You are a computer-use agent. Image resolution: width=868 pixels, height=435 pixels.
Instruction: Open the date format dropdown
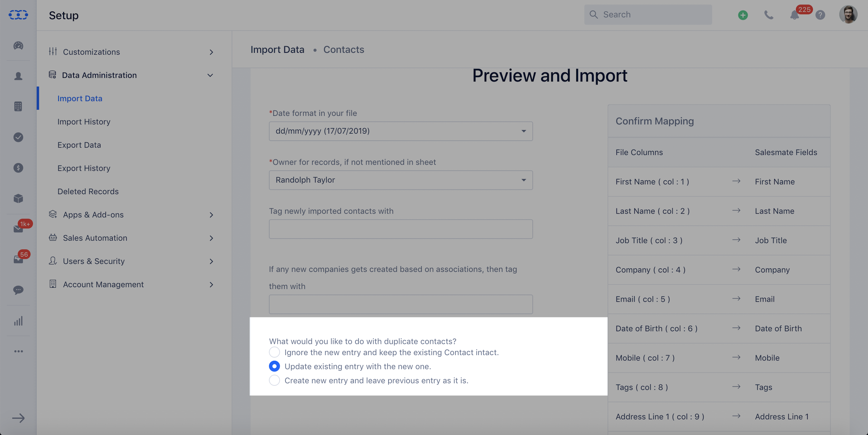pyautogui.click(x=401, y=131)
